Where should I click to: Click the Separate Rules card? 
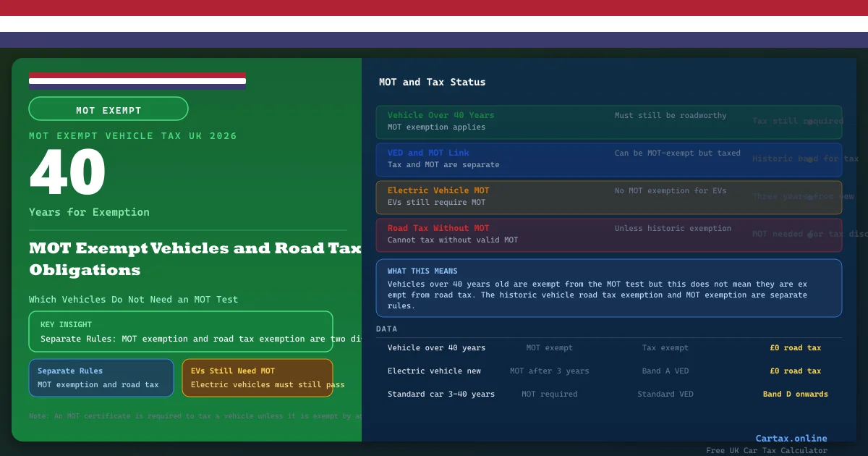[101, 378]
